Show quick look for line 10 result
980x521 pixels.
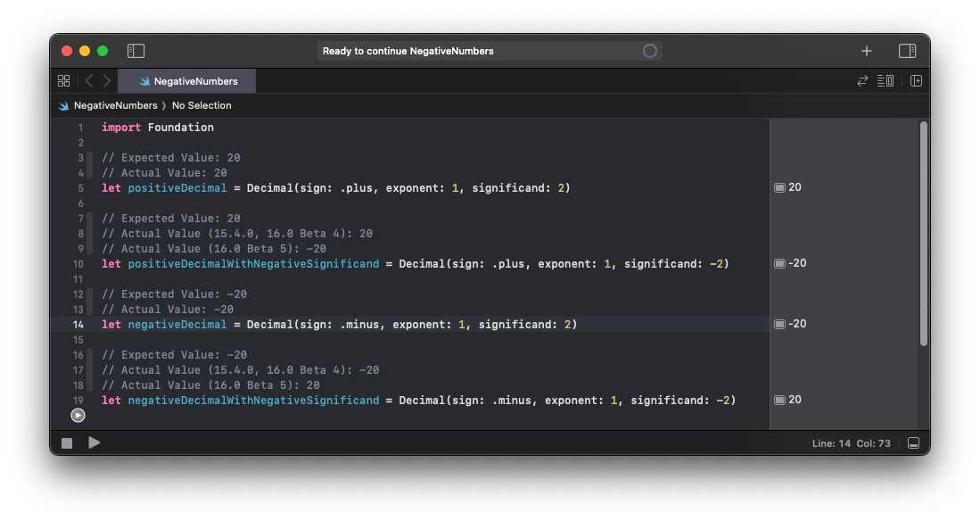pos(779,263)
